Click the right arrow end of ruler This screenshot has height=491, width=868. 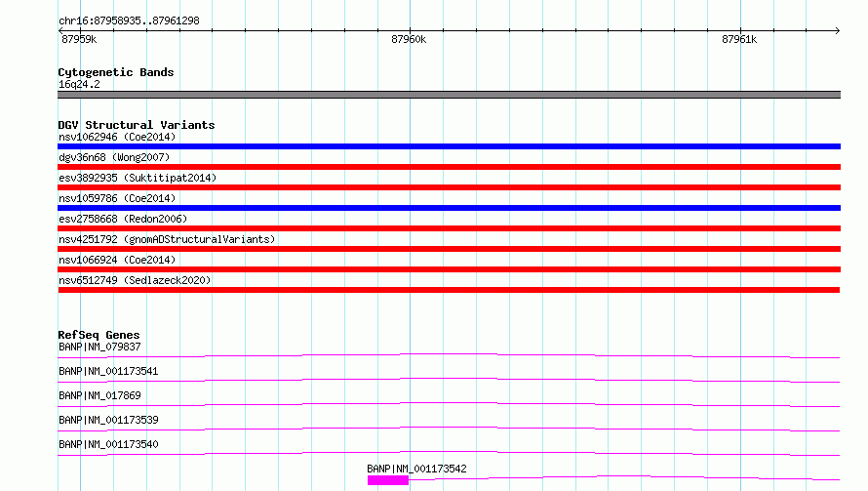(x=837, y=30)
